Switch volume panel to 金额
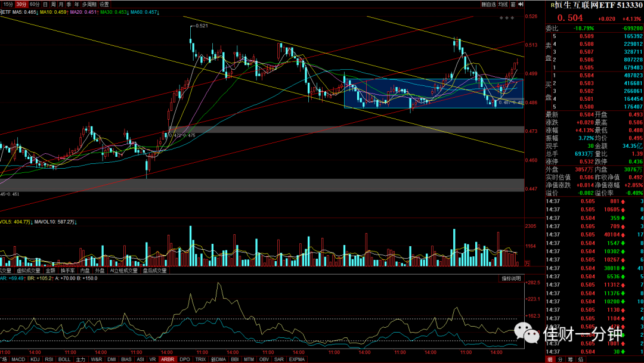The height and width of the screenshot is (363, 644). (x=50, y=271)
